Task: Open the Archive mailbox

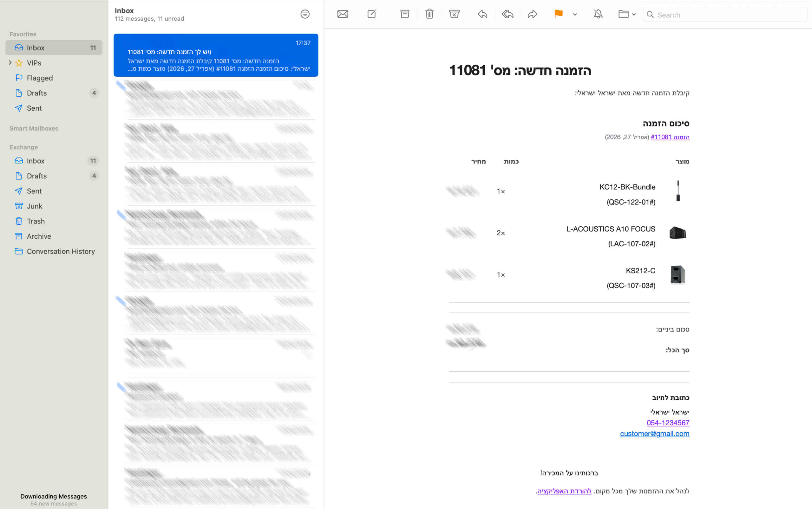Action: point(39,236)
